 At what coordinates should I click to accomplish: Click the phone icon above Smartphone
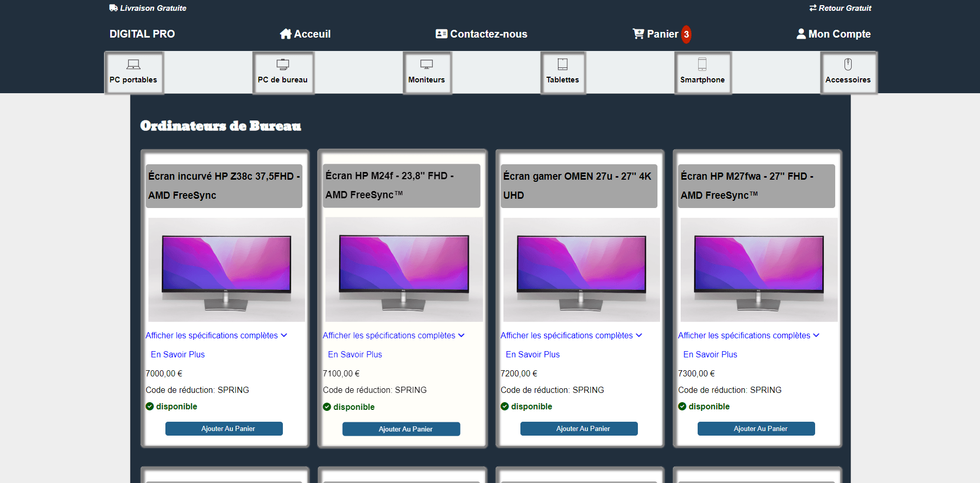pos(702,64)
